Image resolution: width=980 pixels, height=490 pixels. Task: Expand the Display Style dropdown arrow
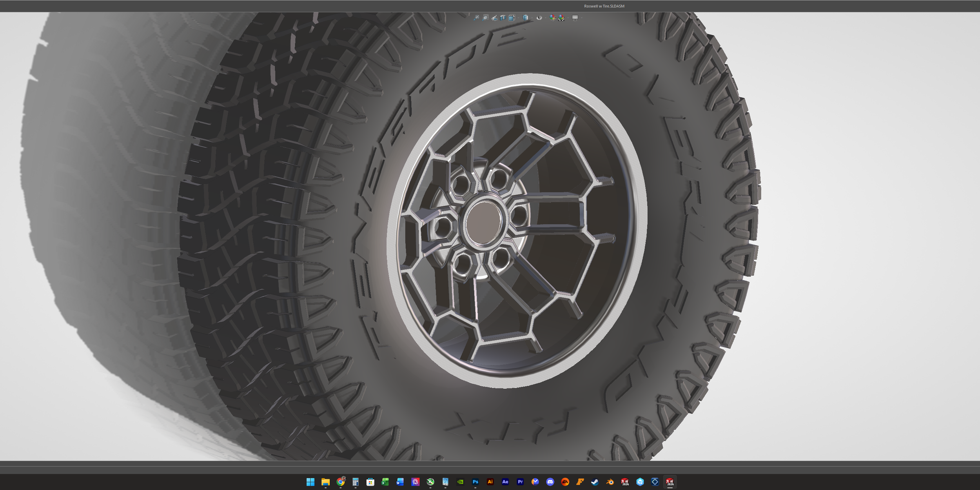pos(532,18)
